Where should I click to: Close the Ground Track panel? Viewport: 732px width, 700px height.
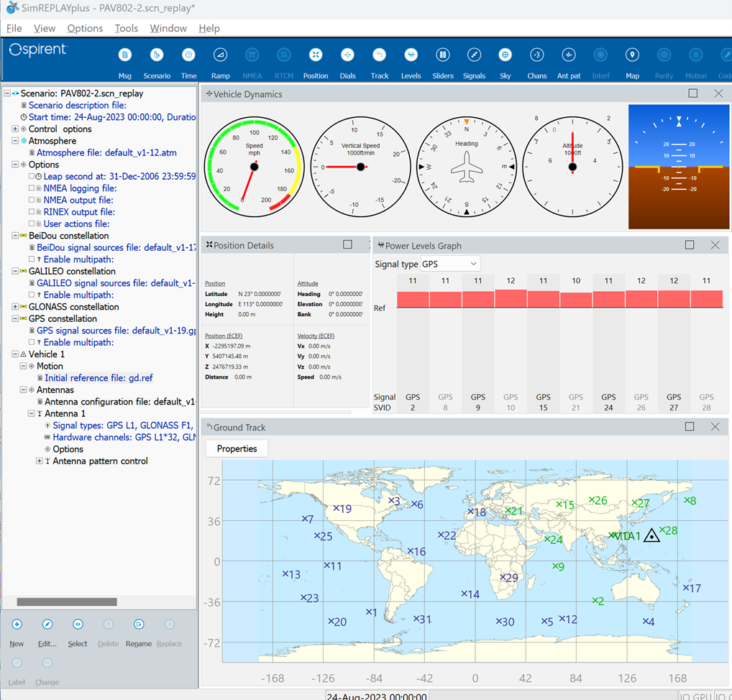point(715,426)
